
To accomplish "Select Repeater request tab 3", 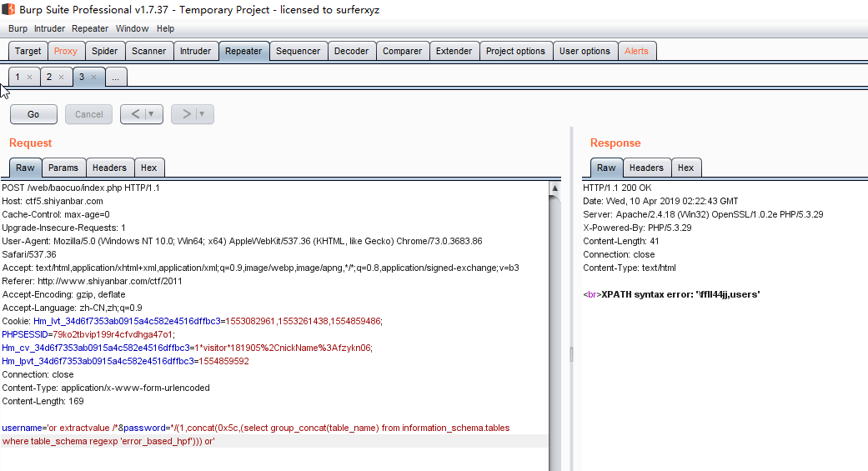I will pyautogui.click(x=82, y=77).
